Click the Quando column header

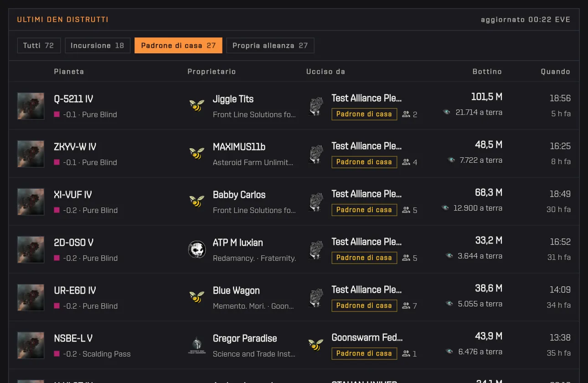[556, 72]
